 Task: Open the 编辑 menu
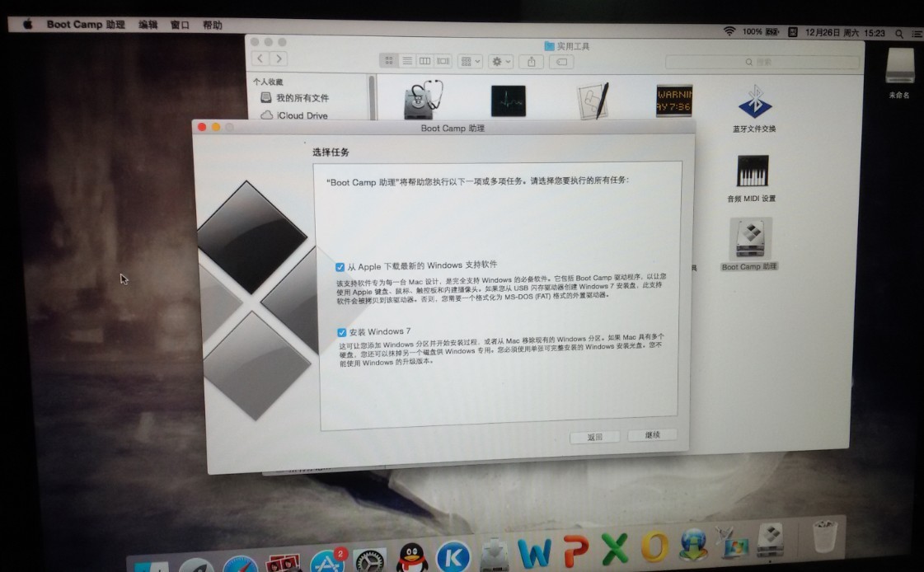tap(148, 25)
